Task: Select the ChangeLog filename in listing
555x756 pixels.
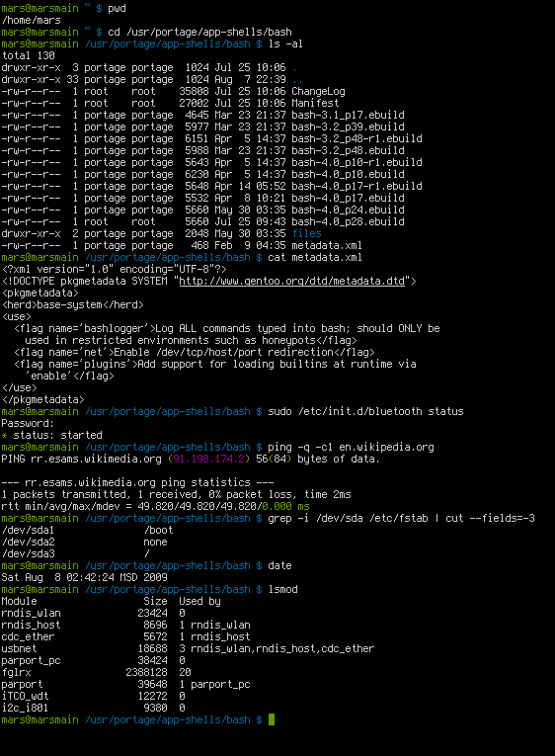Action: pyautogui.click(x=318, y=91)
